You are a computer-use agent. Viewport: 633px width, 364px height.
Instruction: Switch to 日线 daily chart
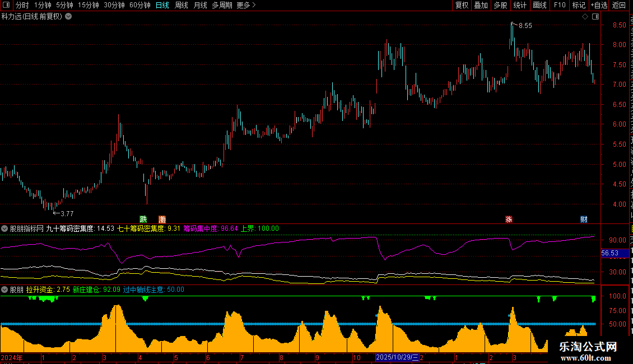pyautogui.click(x=162, y=5)
